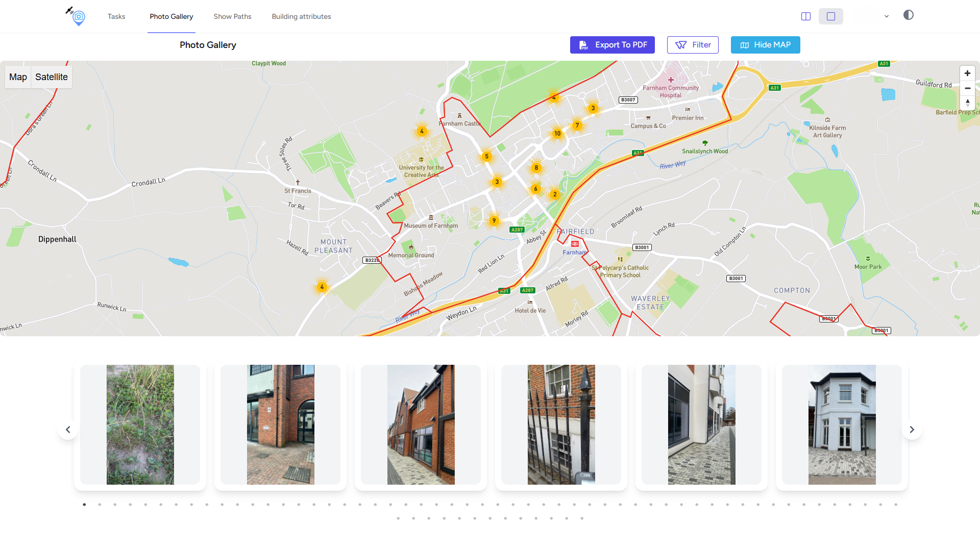The image size is (980, 551).
Task: Open the top-right user dropdown arrow
Action: [887, 16]
